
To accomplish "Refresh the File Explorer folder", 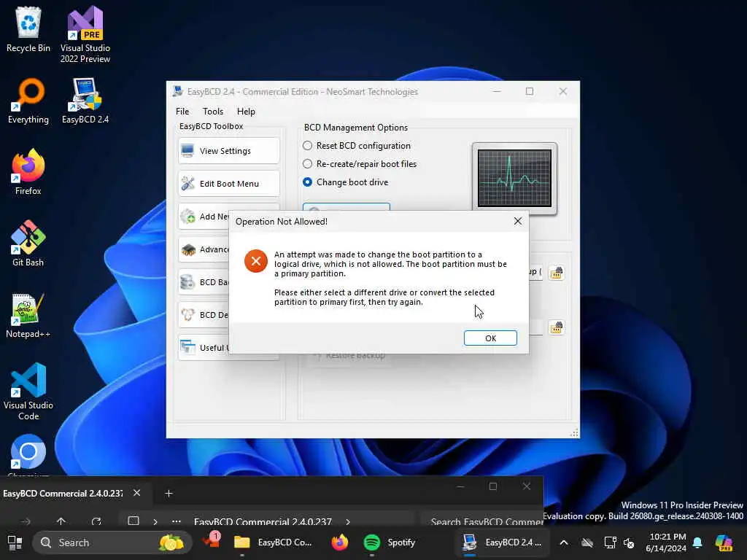I will (96, 521).
